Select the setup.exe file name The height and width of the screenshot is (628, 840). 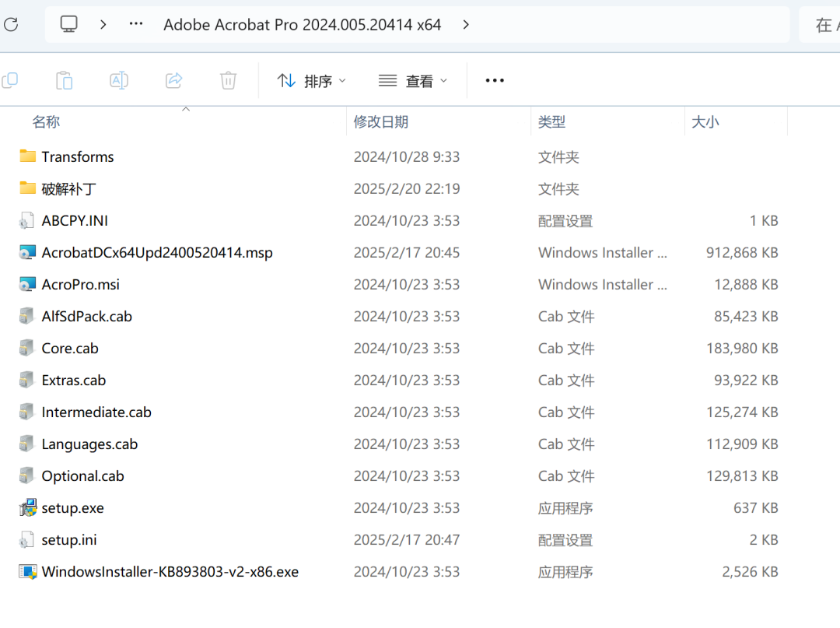(73, 508)
